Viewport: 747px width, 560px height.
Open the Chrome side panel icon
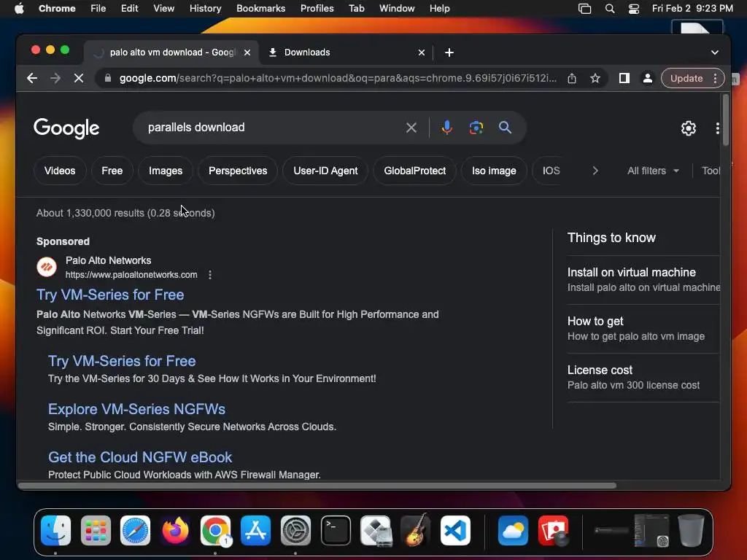point(624,78)
